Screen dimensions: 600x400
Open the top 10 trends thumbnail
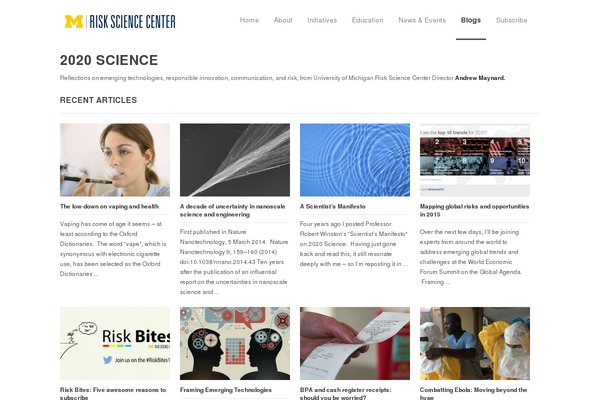475,160
